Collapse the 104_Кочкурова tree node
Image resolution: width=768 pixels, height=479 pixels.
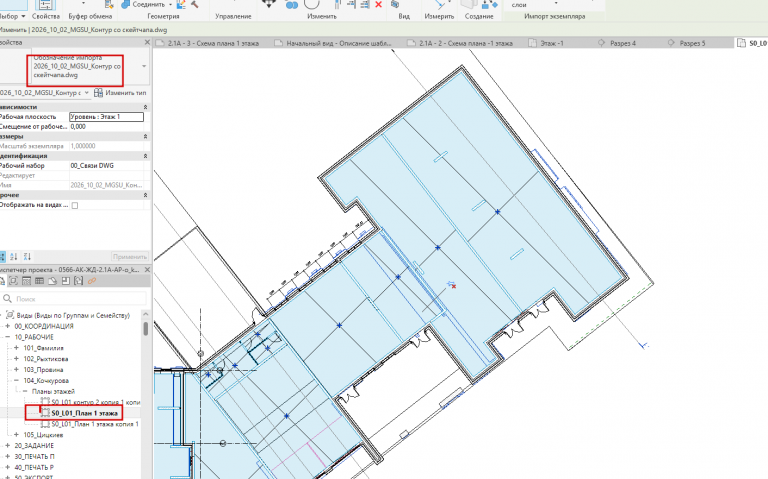pyautogui.click(x=16, y=381)
